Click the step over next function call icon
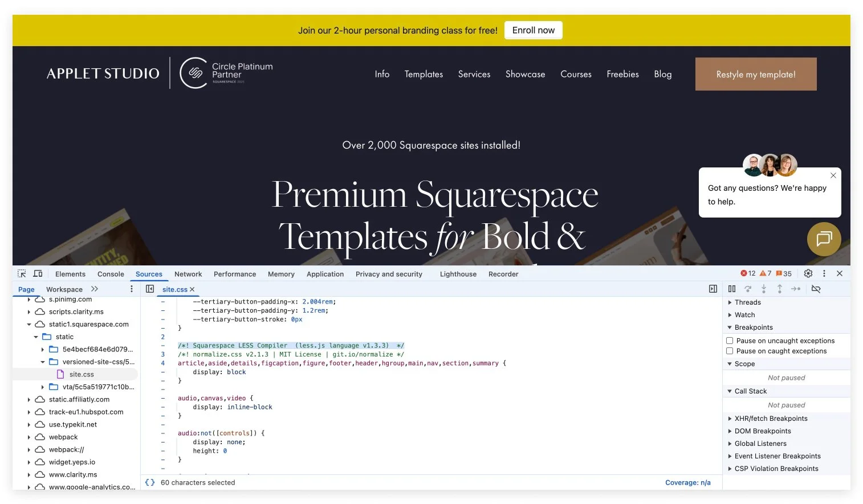863x504 pixels. tap(748, 289)
